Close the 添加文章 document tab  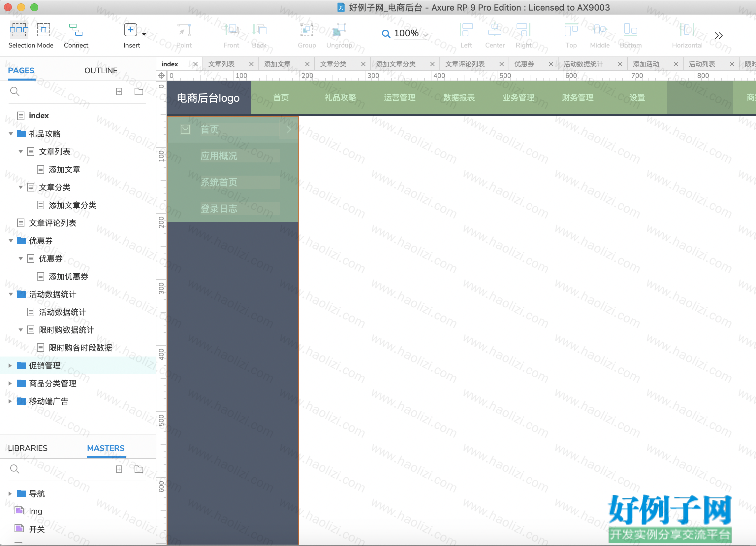click(307, 64)
